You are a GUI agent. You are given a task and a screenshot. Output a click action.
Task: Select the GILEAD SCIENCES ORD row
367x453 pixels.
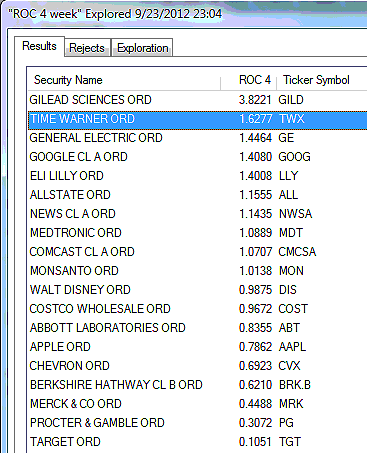(x=198, y=100)
